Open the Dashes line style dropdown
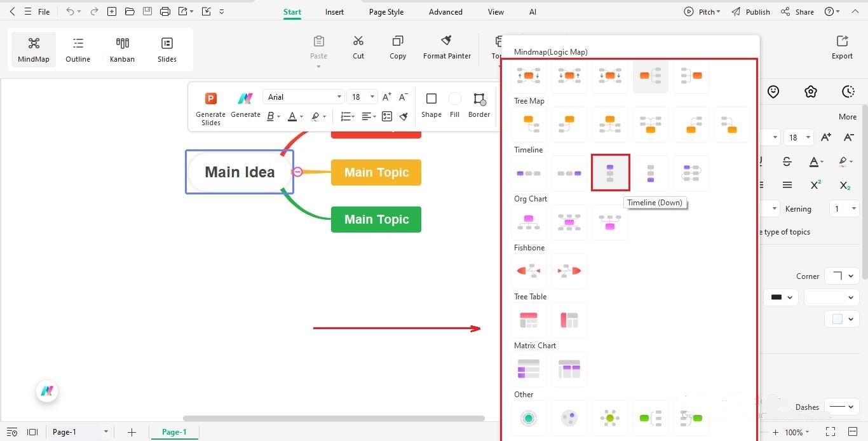The width and height of the screenshot is (868, 441). [842, 407]
